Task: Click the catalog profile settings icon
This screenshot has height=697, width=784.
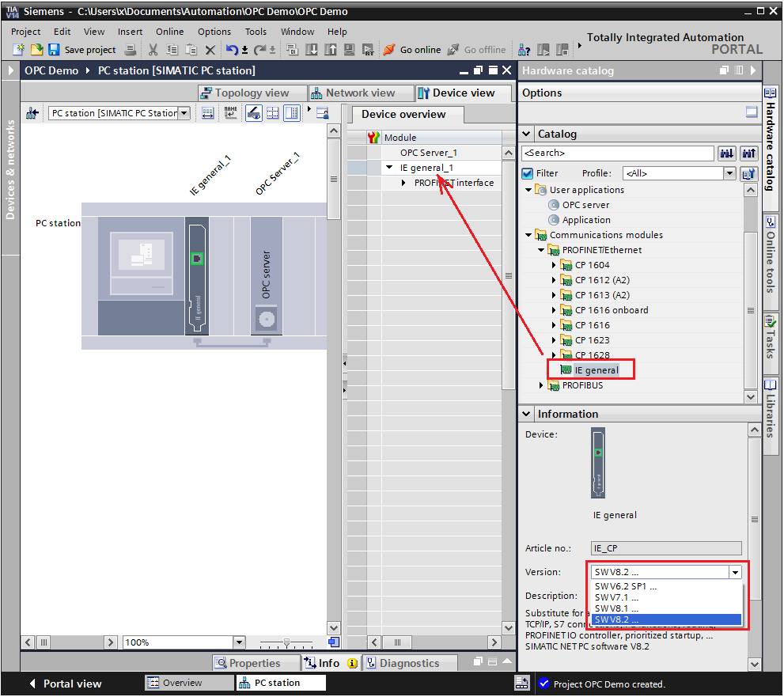Action: click(748, 174)
